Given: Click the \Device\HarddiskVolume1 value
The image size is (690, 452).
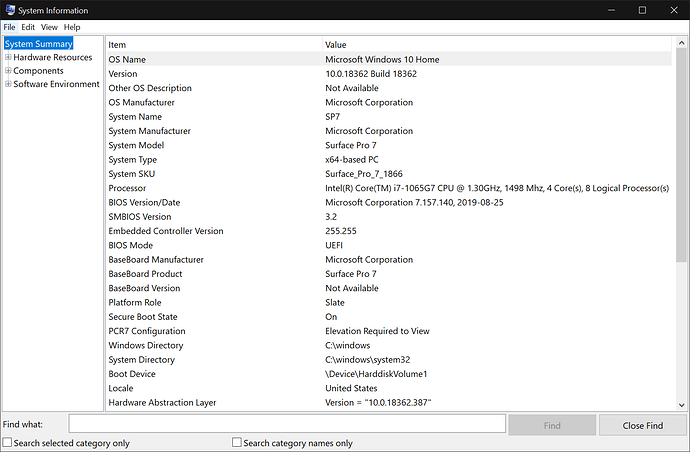Looking at the screenshot, I should [x=376, y=374].
